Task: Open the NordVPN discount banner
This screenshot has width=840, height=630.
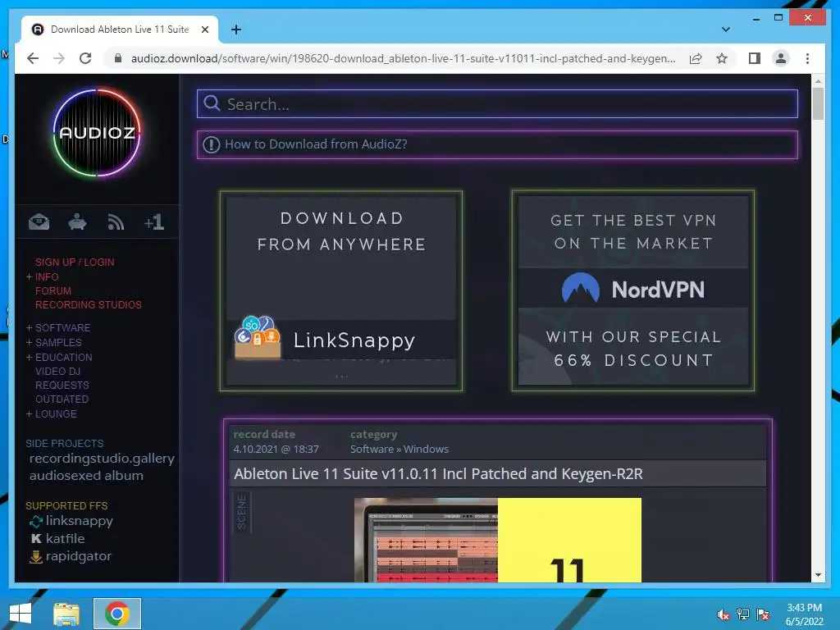Action: pos(632,290)
